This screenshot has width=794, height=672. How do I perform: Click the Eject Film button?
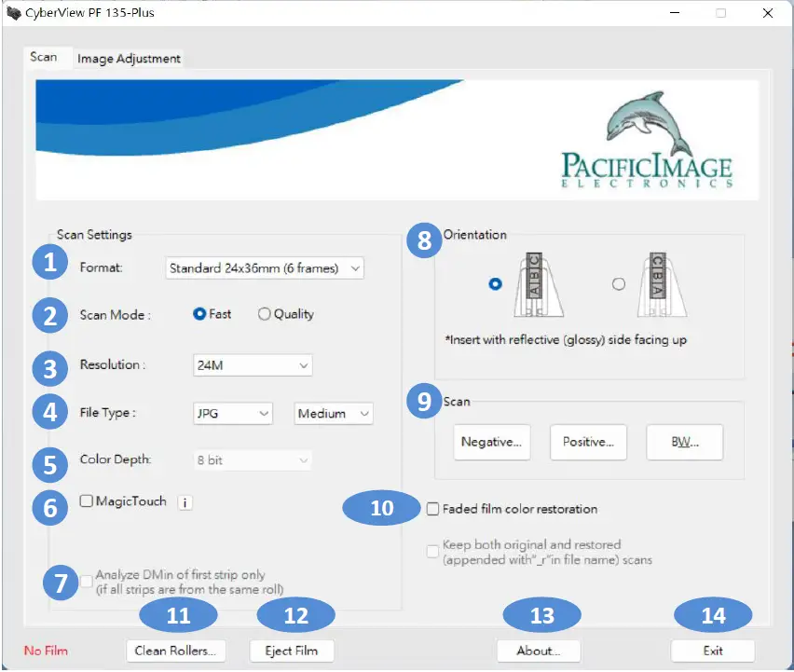291,651
